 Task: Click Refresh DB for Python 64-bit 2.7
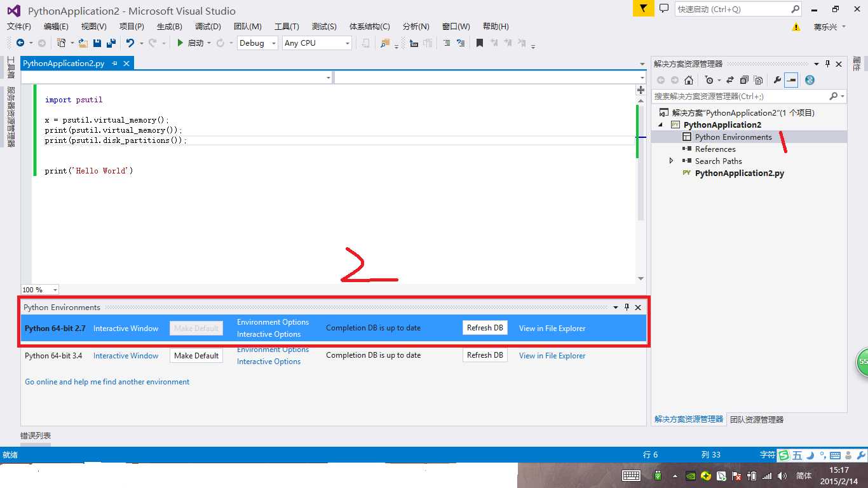click(485, 328)
